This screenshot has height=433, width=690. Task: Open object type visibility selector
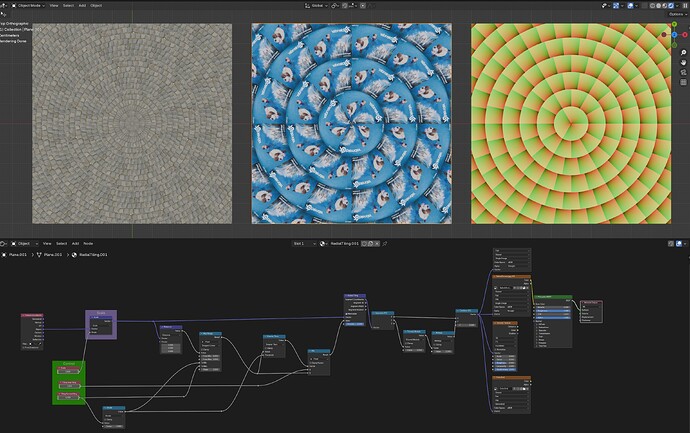604,6
